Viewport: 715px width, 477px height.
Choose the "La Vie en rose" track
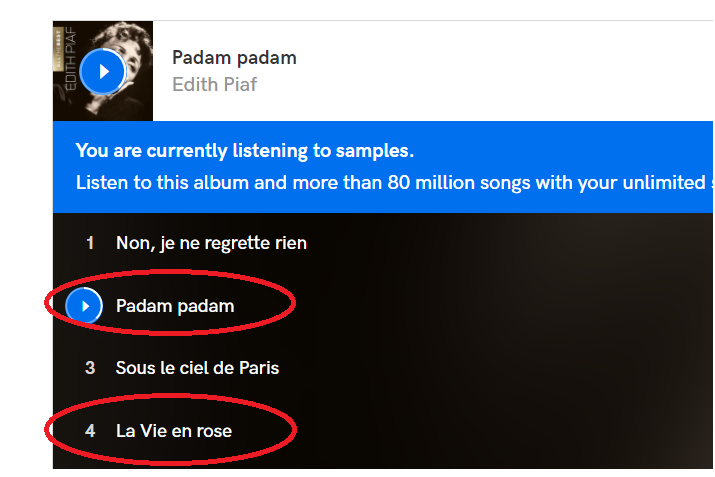[174, 431]
